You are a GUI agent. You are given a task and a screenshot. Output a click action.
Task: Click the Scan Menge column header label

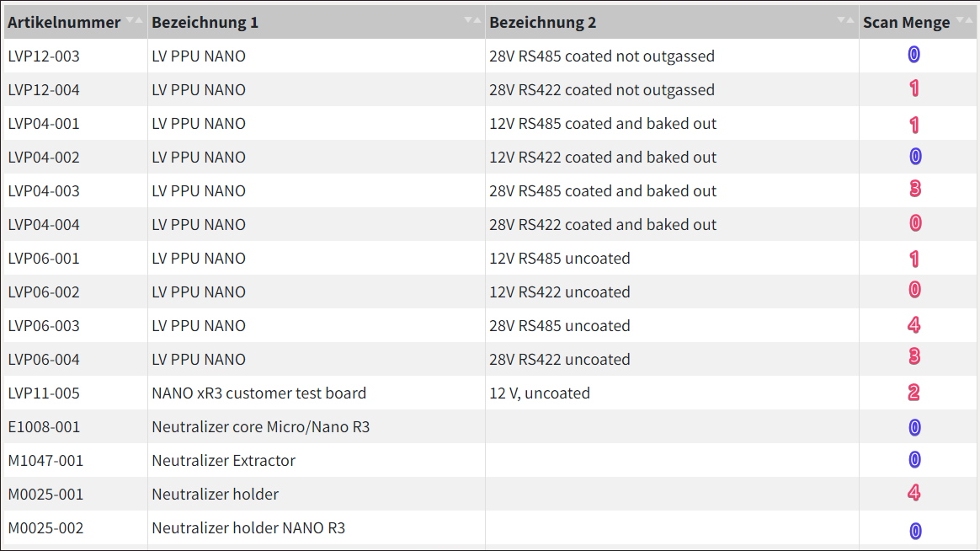906,23
